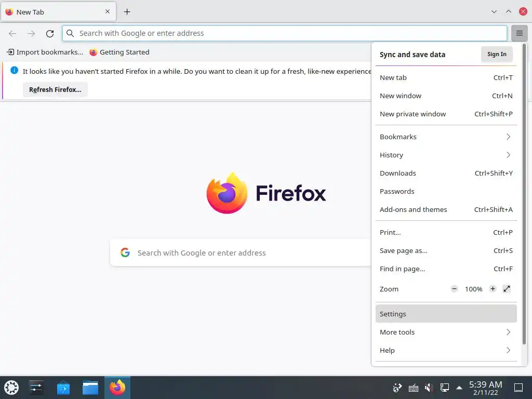Expand the Bookmarks submenu
532x399 pixels.
pos(446,137)
